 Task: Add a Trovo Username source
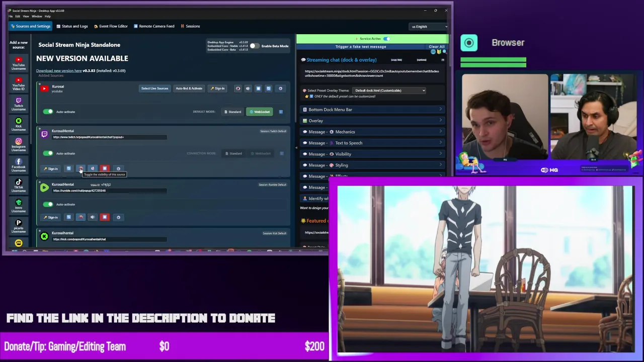point(19,206)
